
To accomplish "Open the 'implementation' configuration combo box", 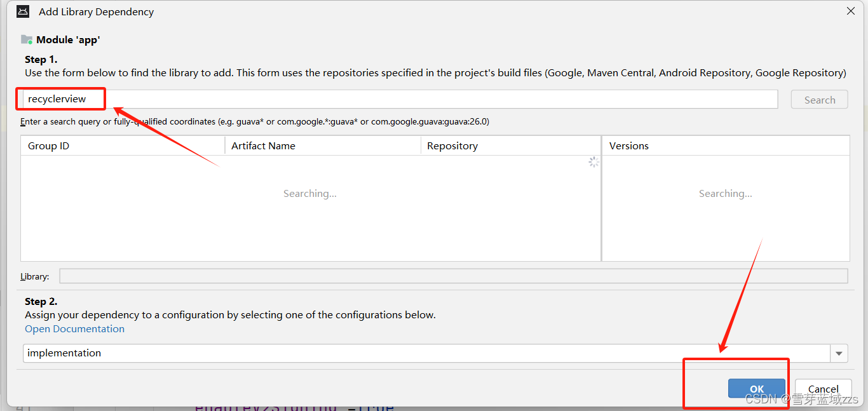I will 426,353.
